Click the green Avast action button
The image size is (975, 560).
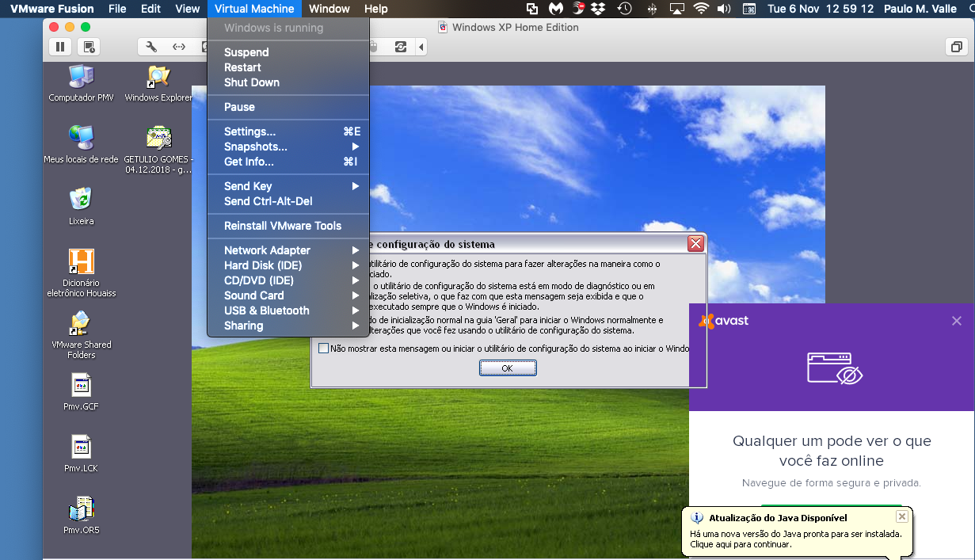(x=832, y=507)
